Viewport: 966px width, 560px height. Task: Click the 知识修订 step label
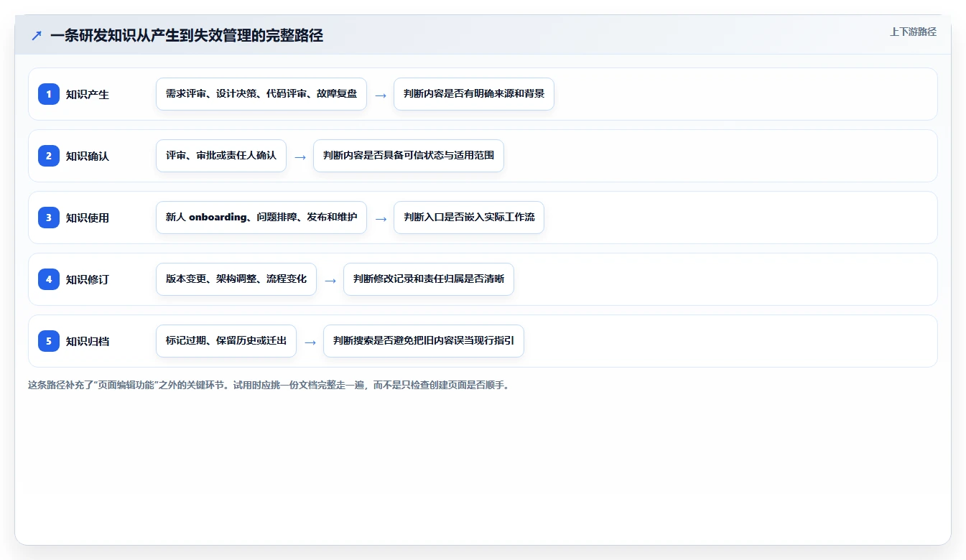pos(88,279)
